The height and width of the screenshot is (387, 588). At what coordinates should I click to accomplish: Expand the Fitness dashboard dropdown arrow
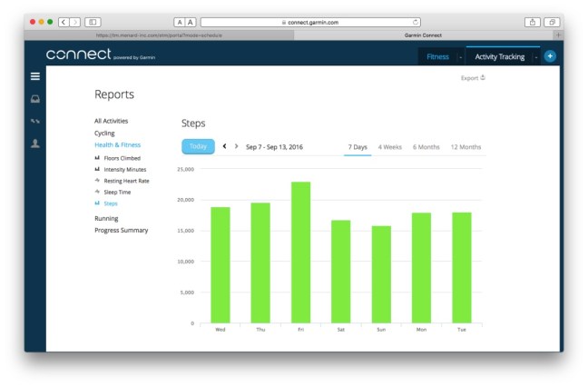coord(460,56)
